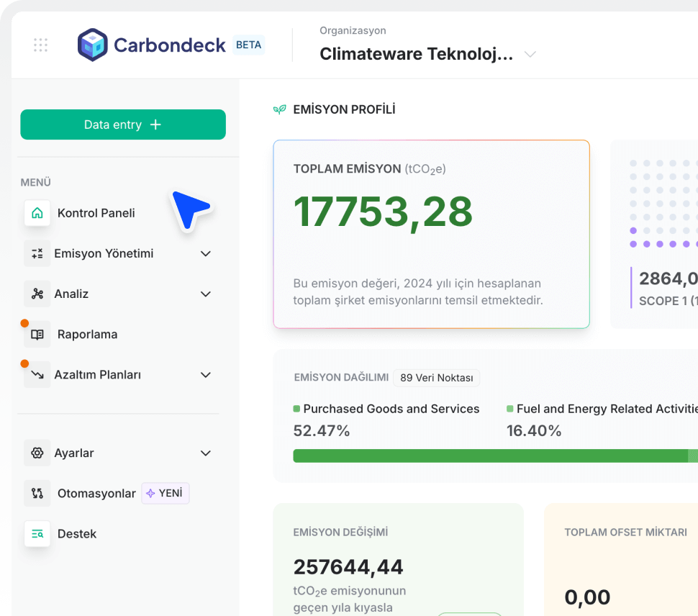Click the YENİ badge next to Otomasyonlar
Image resolution: width=698 pixels, height=616 pixels.
165,493
